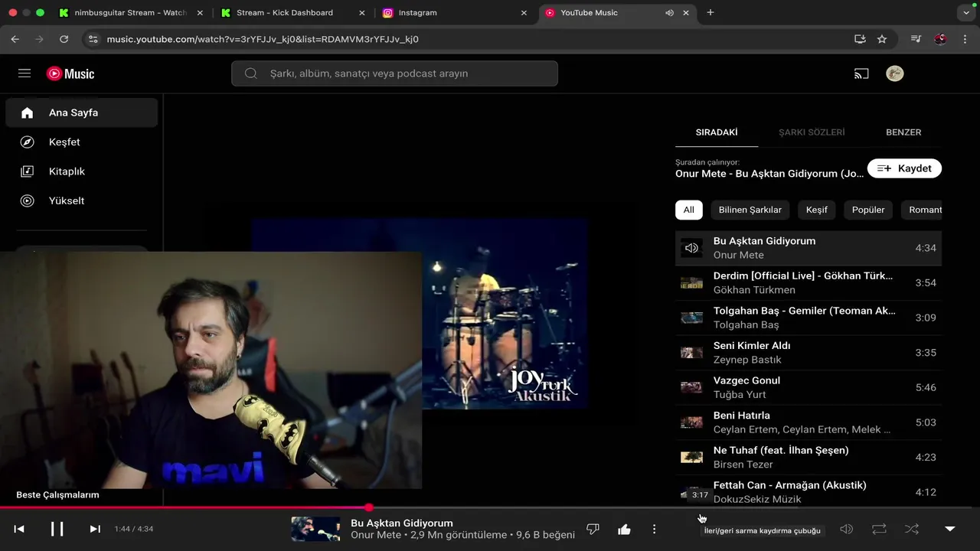
Task: Click Fettah Can - Armağan (Akustik) title
Action: pyautogui.click(x=789, y=485)
